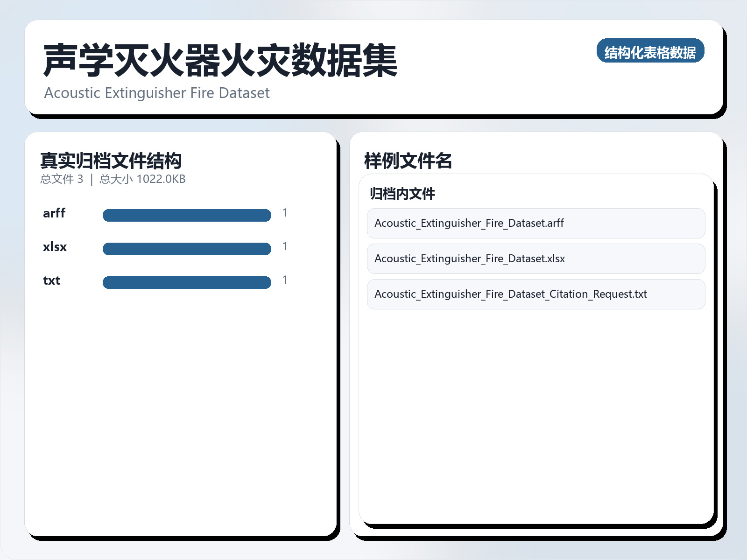Screen dimensions: 747x560
Task: Open Acoustic_Extinguisher_Fire_Dataset.arff entry
Action: (x=536, y=223)
